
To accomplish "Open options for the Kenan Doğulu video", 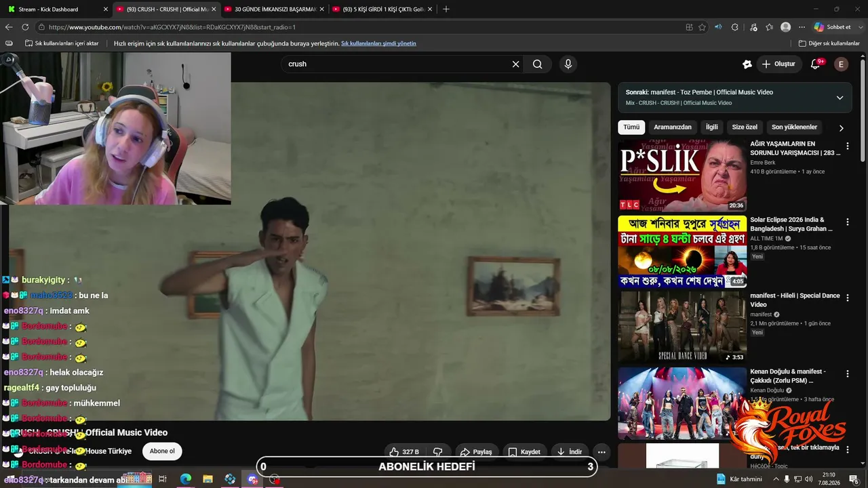I will [847, 373].
